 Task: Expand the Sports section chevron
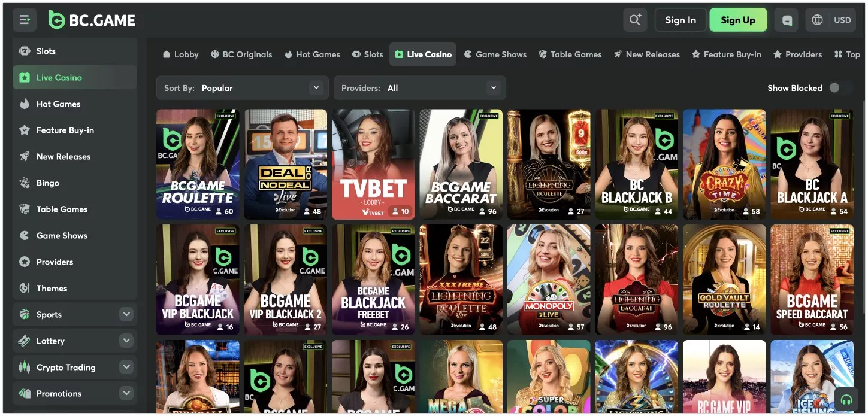coord(126,314)
